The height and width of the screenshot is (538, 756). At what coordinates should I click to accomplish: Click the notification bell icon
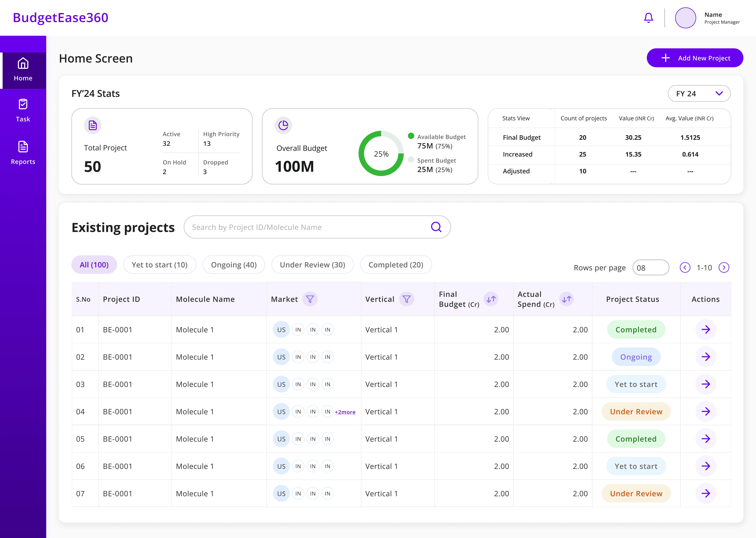[648, 18]
